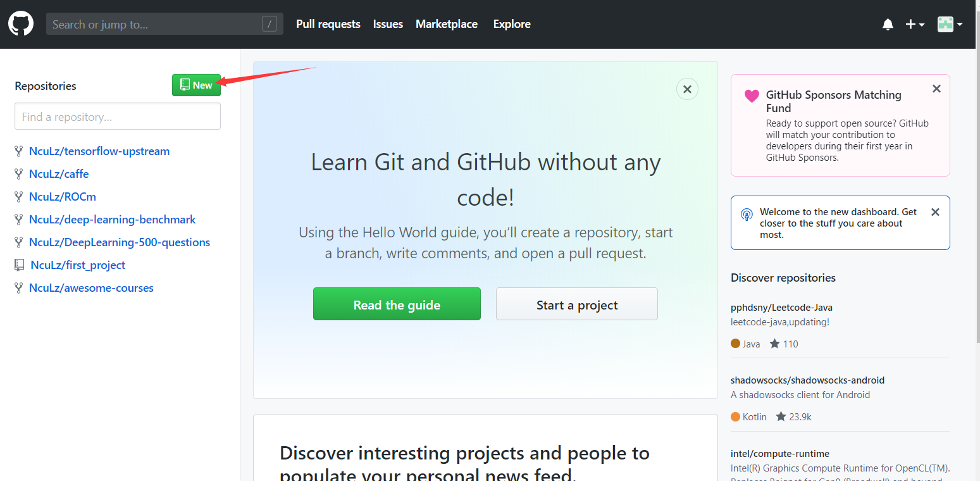Open Issues in header

pos(388,24)
